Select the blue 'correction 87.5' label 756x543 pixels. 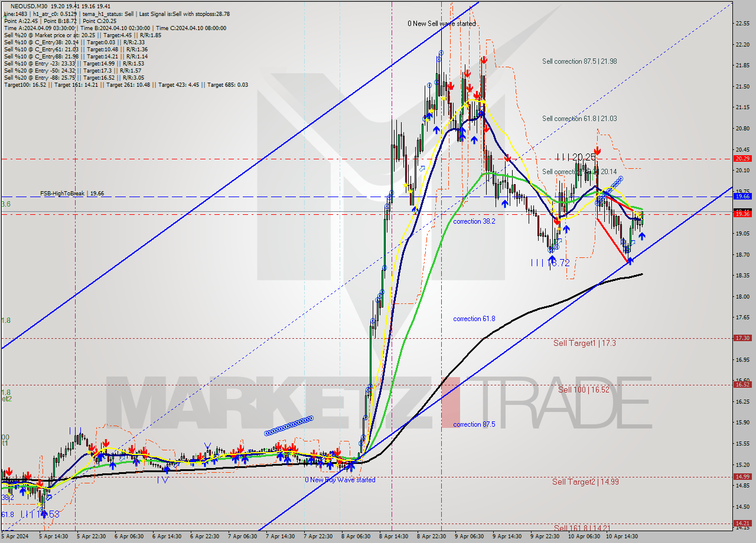coord(474,424)
